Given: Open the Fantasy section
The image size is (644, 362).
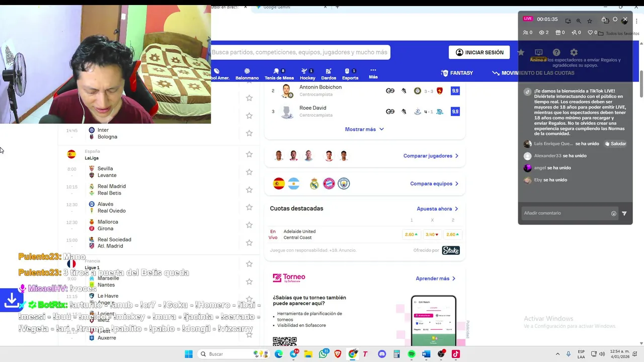Looking at the screenshot, I should (x=457, y=73).
